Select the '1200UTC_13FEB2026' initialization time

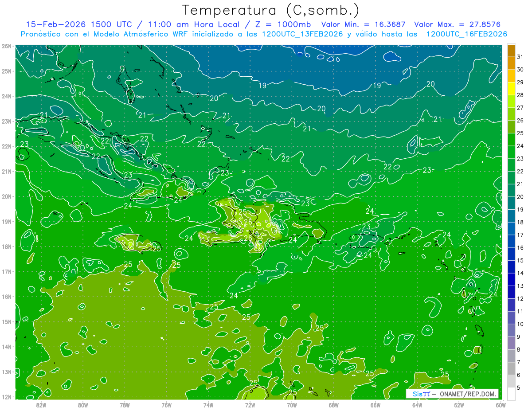pos(302,34)
